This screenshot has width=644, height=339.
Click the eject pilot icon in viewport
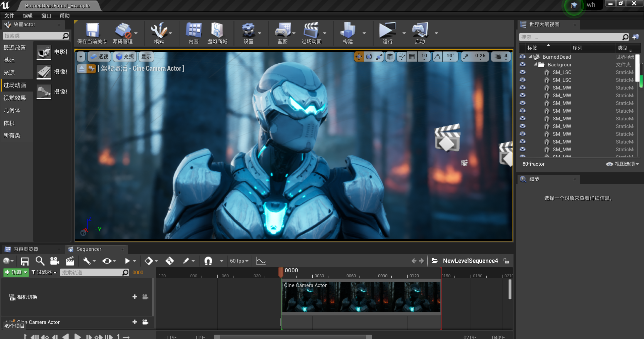pyautogui.click(x=82, y=69)
